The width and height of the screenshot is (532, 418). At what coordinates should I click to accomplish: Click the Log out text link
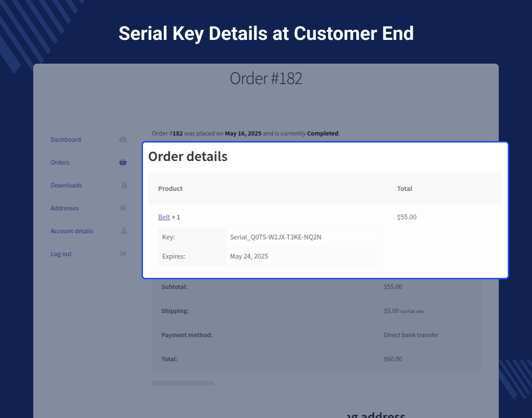pos(61,254)
